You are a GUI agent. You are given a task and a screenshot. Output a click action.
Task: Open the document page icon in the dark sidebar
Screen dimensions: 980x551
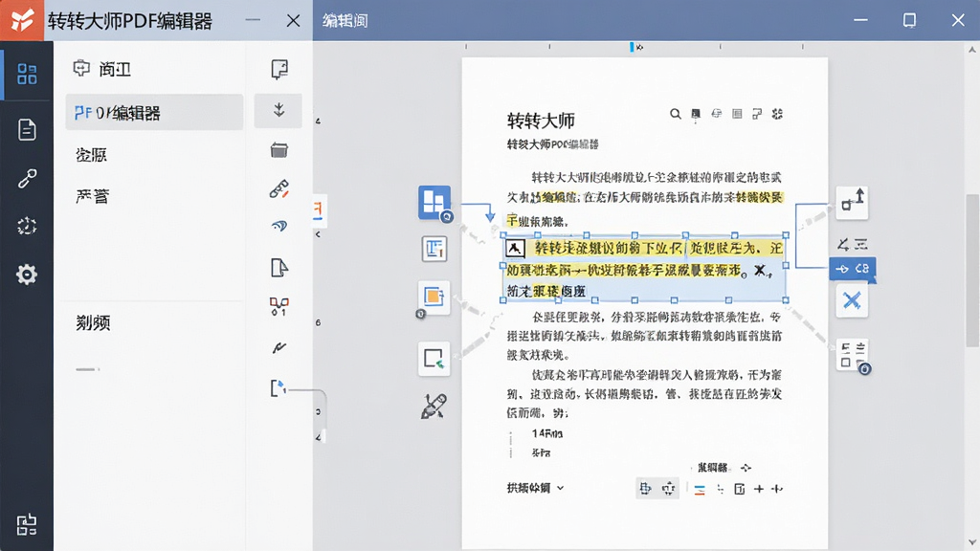click(x=26, y=129)
